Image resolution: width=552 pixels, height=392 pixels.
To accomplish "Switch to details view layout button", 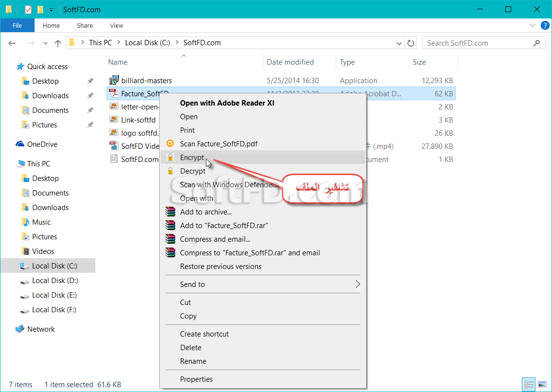I will click(529, 384).
